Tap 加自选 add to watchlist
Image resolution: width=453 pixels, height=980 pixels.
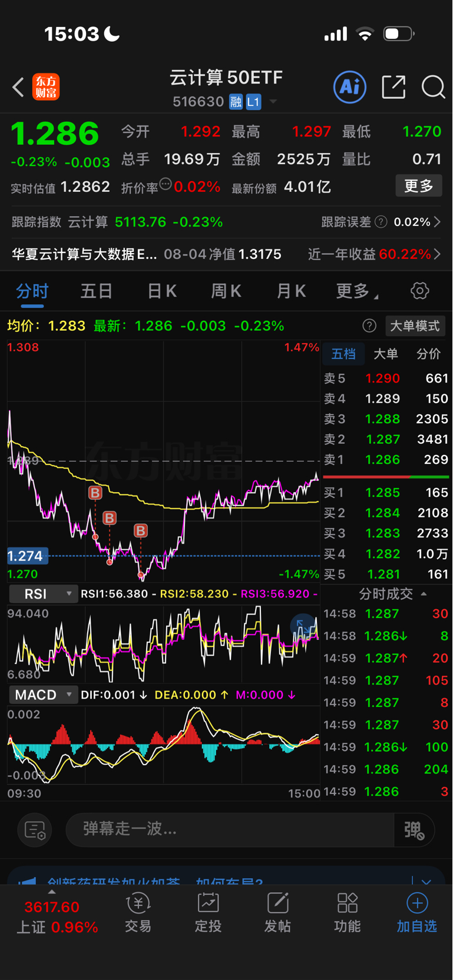(x=416, y=913)
